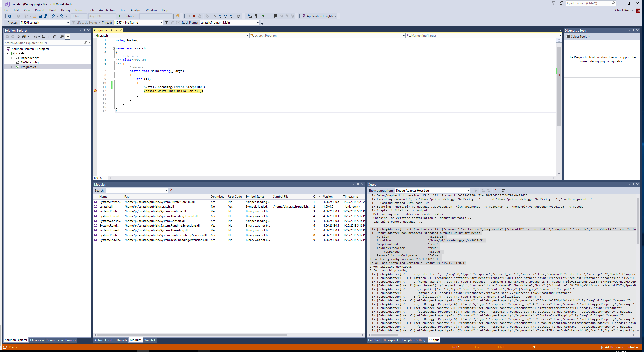This screenshot has height=352, width=644.
Task: Toggle word wrap in Output window
Action: 503,190
